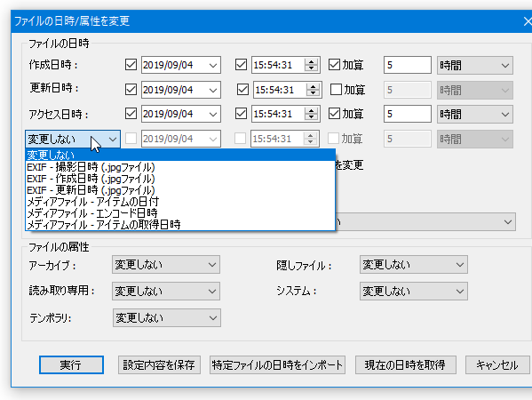Viewport: 532px width, 400px height.
Task: Click 現在の日時を取得 button
Action: [406, 365]
